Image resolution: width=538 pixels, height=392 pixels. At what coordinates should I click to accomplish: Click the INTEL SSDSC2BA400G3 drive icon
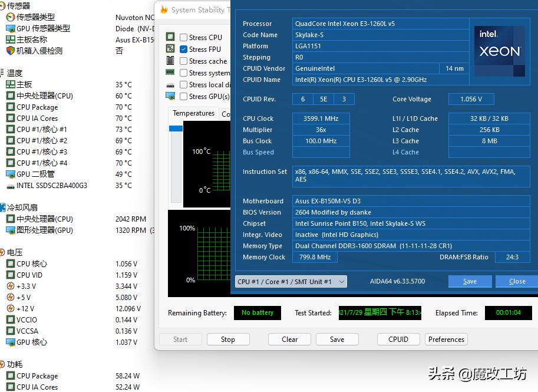point(11,186)
